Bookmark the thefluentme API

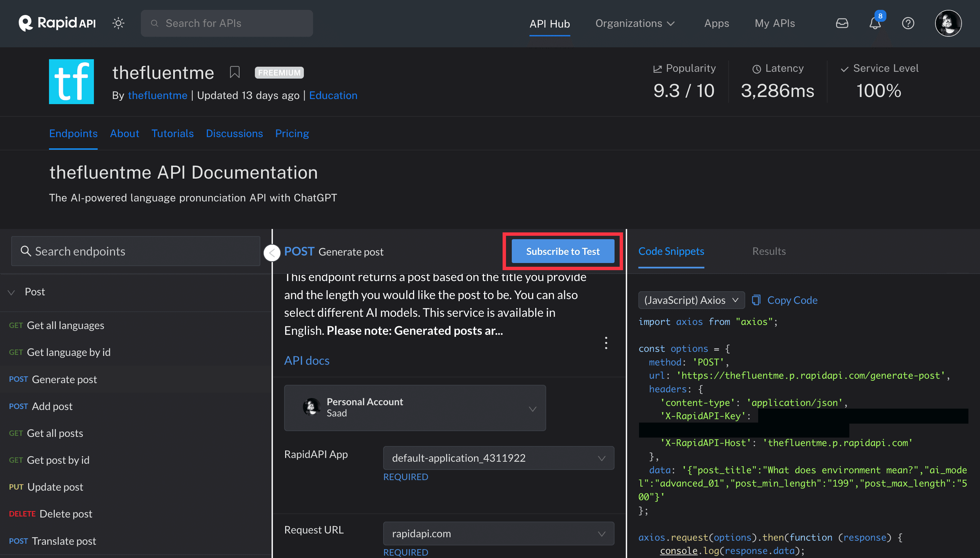click(234, 72)
